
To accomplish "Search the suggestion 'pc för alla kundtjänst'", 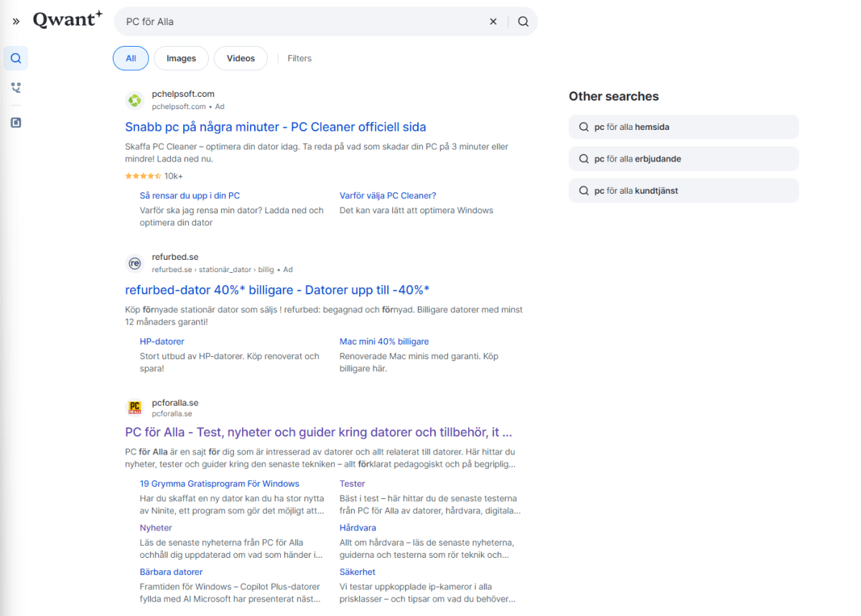I will [x=683, y=190].
